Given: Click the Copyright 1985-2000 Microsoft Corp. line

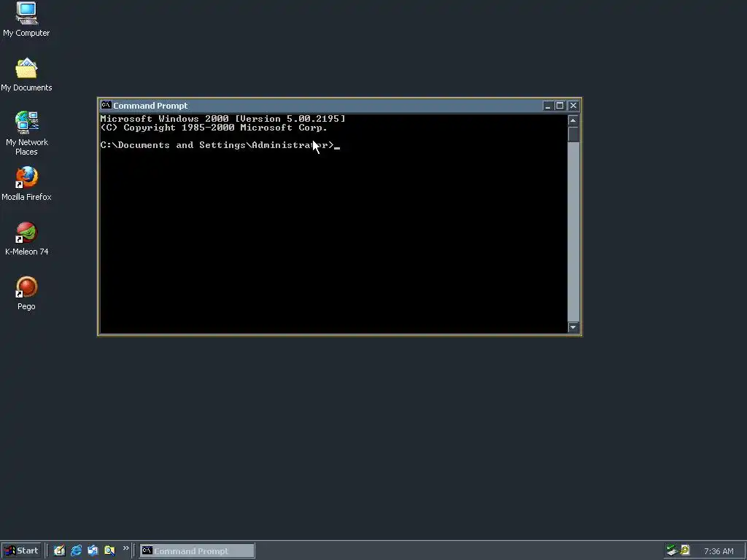Looking at the screenshot, I should pyautogui.click(x=214, y=128).
